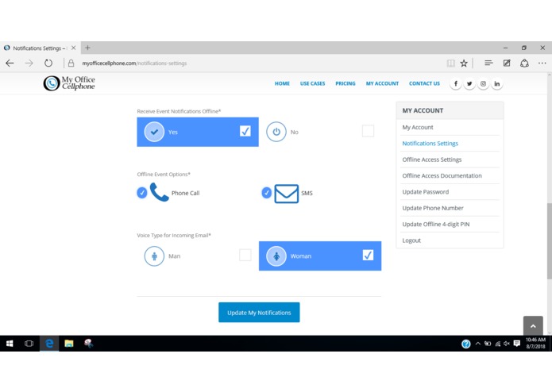Open the Hub icon in Edge
This screenshot has height=392, width=552.
[488, 63]
